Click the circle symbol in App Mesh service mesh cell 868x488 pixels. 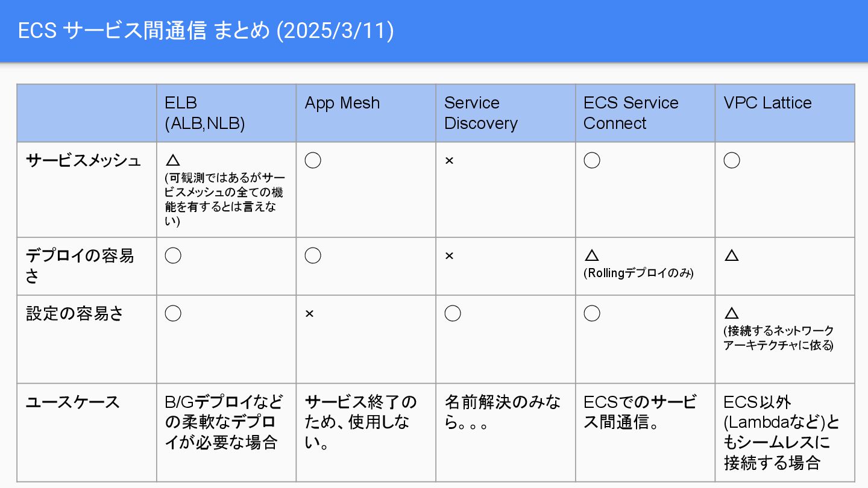click(312, 160)
